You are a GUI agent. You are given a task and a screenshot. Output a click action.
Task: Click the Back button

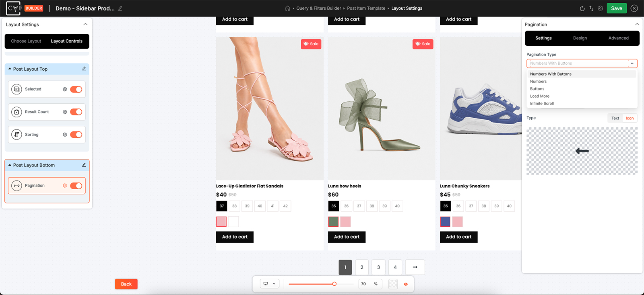click(126, 284)
